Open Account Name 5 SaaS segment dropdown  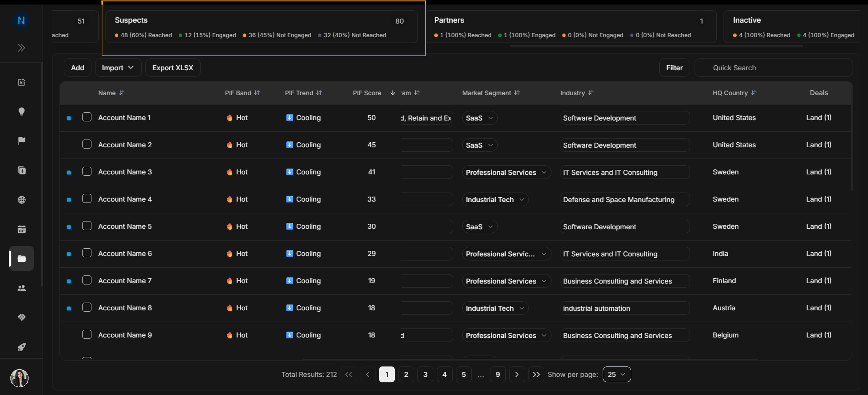[x=480, y=227]
